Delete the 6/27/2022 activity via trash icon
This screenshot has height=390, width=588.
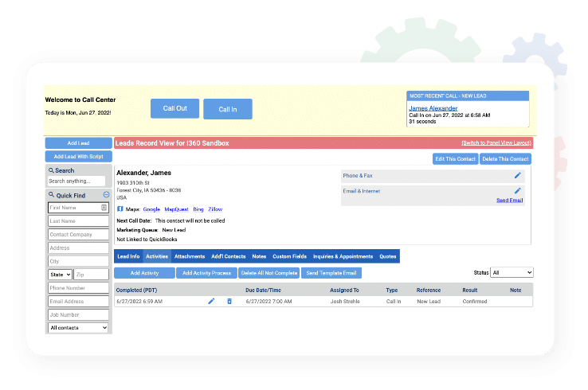point(229,301)
